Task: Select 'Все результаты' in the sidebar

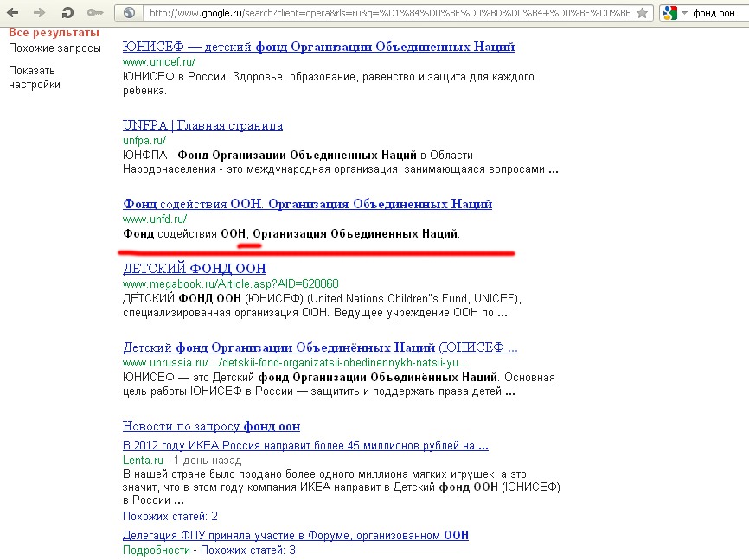Action: [54, 33]
